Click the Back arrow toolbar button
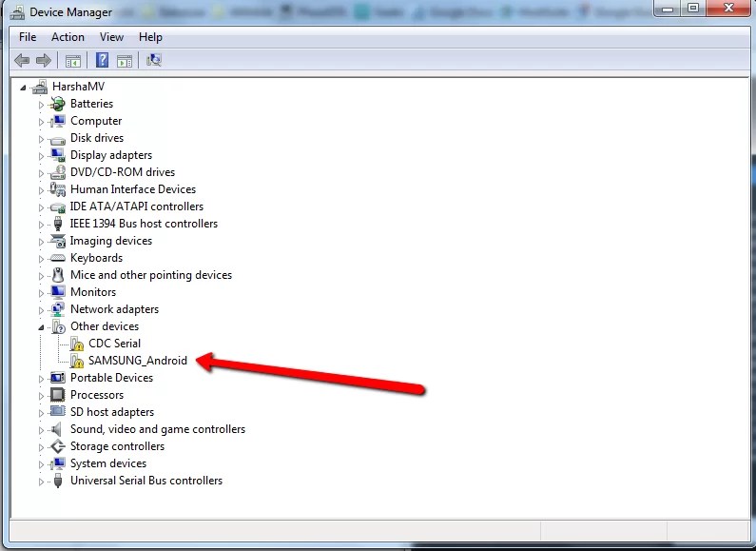This screenshot has width=756, height=551. pyautogui.click(x=22, y=60)
